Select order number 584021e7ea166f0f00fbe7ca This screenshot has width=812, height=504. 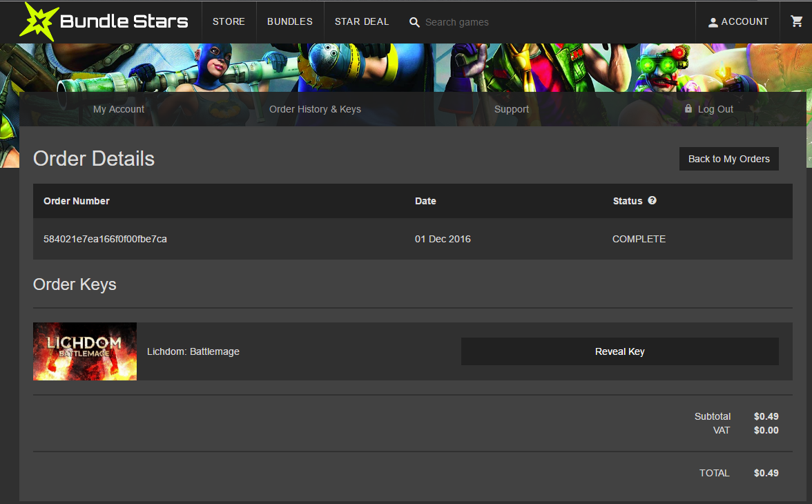pyautogui.click(x=105, y=240)
